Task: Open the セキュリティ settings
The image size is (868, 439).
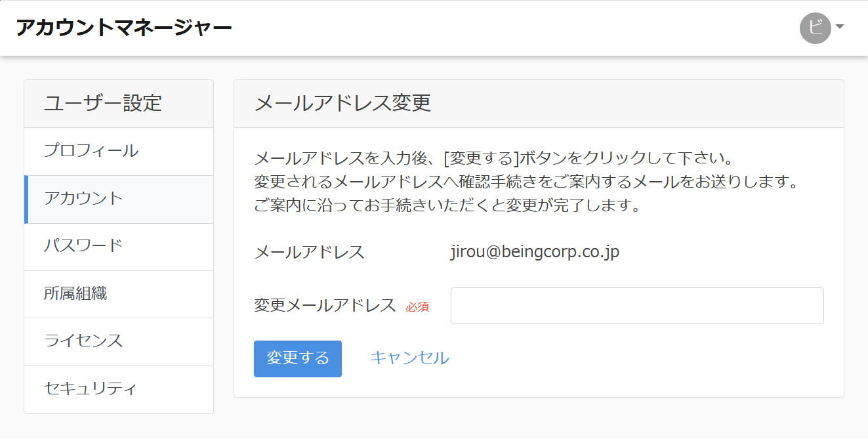Action: (x=91, y=388)
